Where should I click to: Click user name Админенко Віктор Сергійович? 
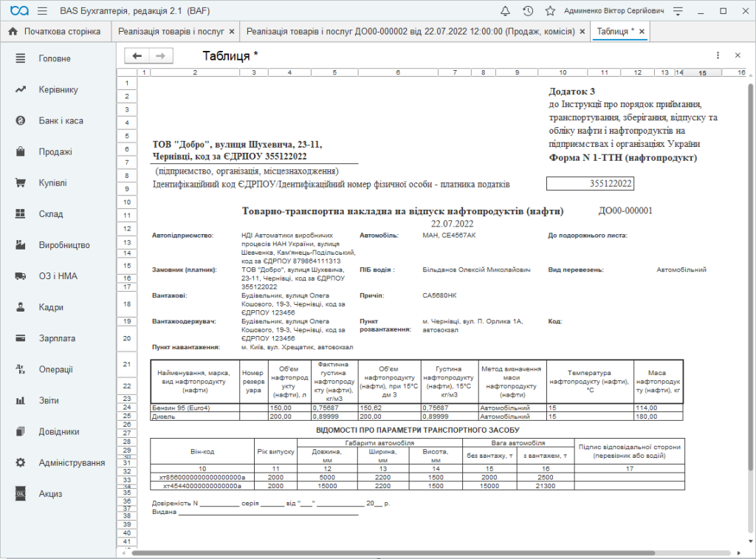coord(614,10)
